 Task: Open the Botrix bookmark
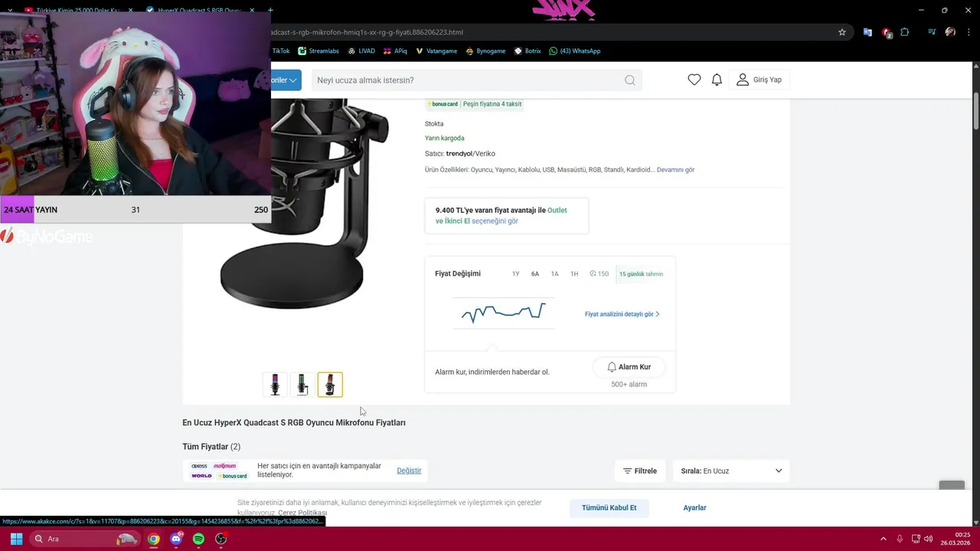[x=528, y=51]
